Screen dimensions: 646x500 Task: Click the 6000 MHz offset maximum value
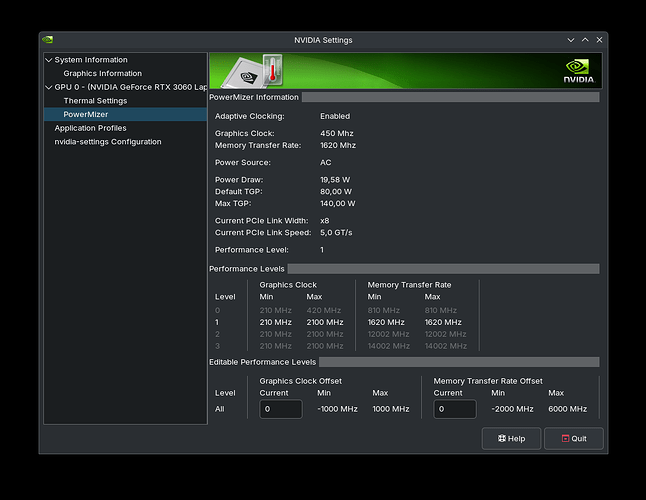click(567, 409)
